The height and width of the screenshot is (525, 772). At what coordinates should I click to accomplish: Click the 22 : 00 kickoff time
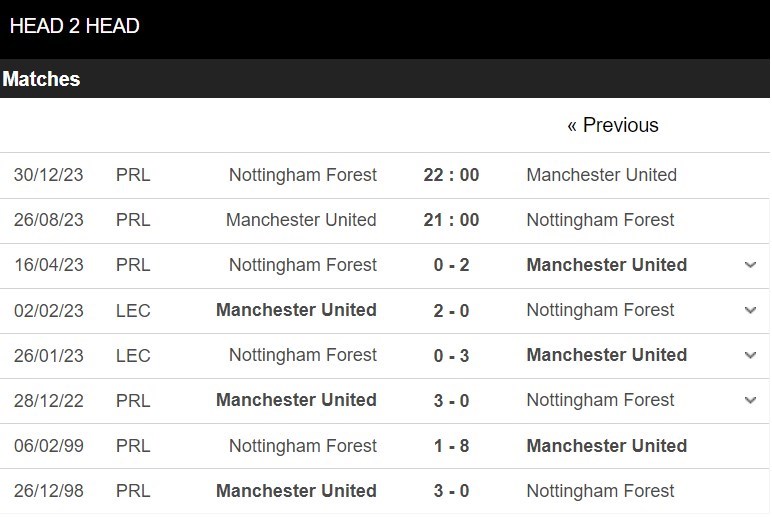[451, 175]
